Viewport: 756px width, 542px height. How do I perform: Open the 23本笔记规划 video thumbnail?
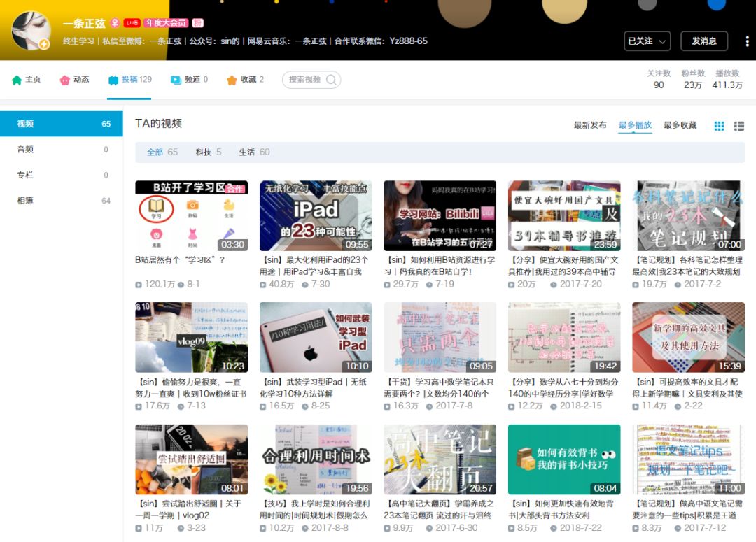pyautogui.click(x=689, y=216)
